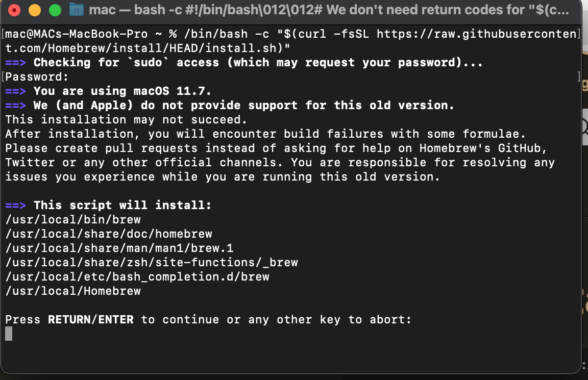Viewport: 588px width, 380px height.
Task: Click the bash_completion.d/brew path line
Action: pyautogui.click(x=137, y=276)
